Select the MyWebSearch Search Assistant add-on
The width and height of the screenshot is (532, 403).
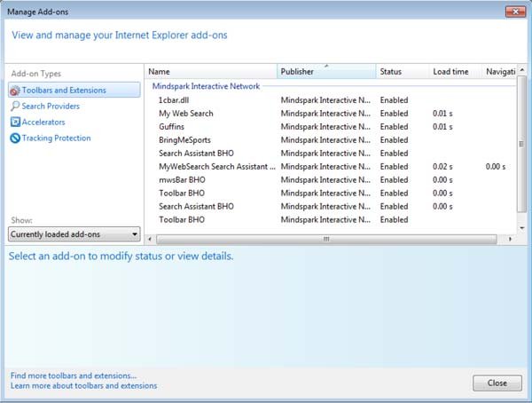pos(331,167)
